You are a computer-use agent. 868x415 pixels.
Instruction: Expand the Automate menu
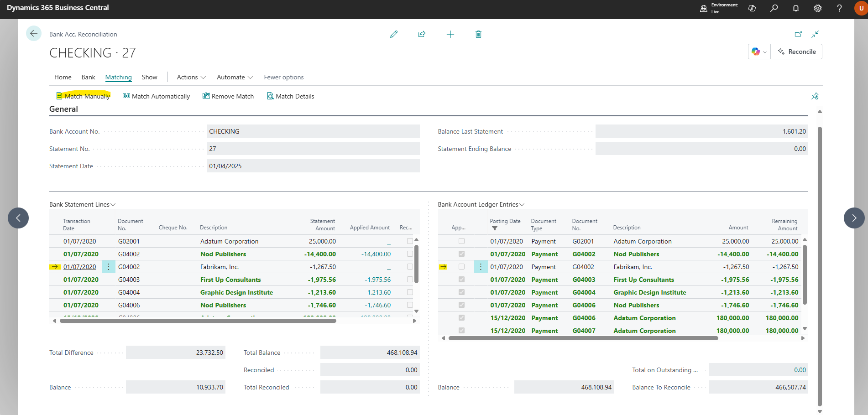[235, 78]
